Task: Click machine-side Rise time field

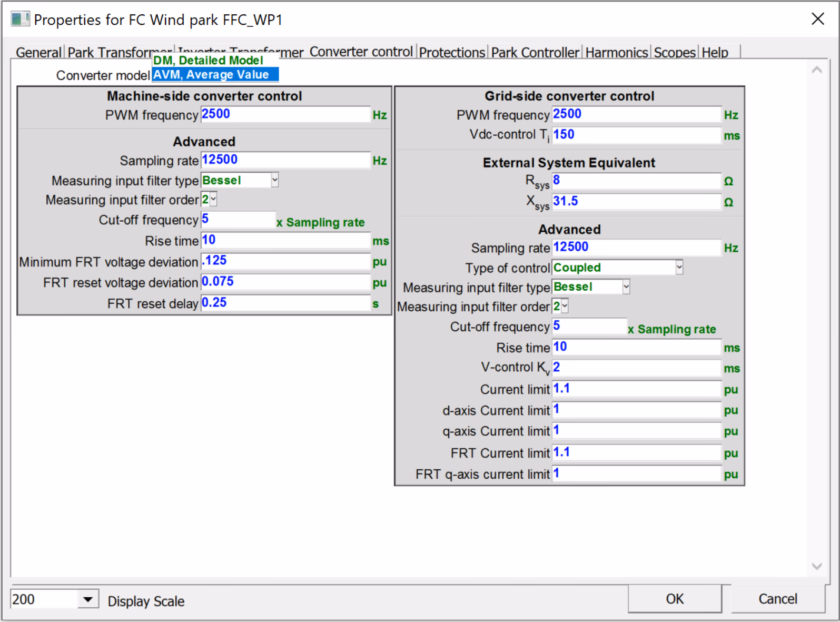Action: [285, 241]
